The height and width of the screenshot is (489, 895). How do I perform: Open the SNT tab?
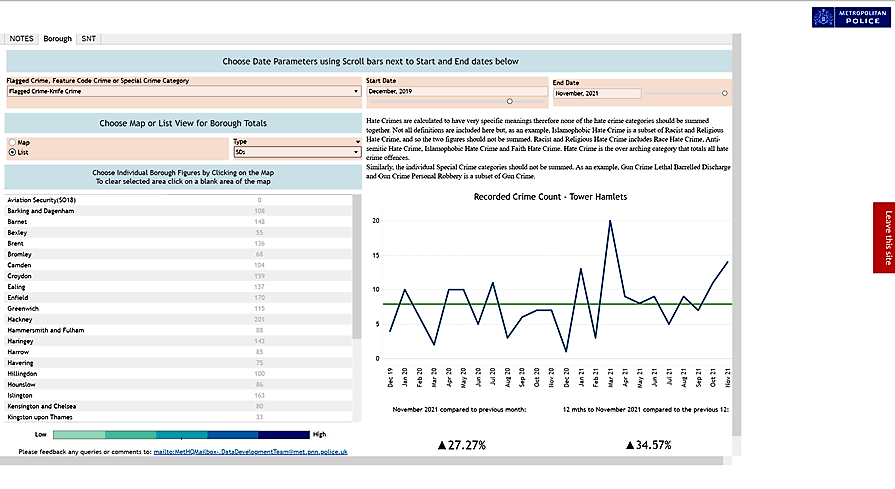(89, 38)
